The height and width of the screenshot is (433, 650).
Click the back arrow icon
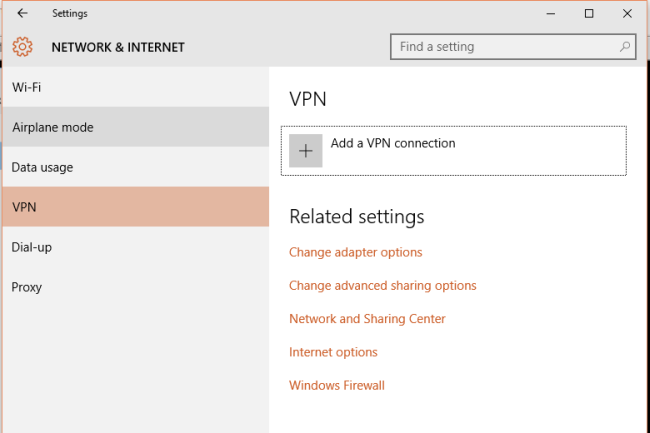coord(22,13)
